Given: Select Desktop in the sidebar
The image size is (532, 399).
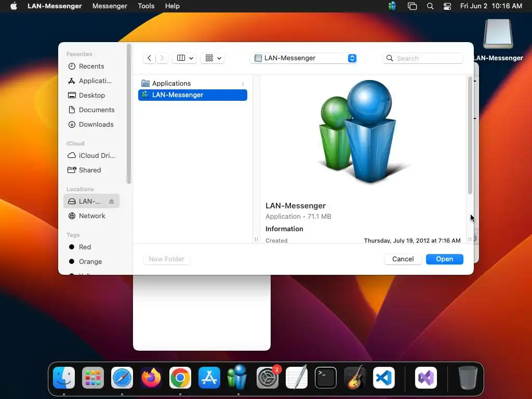Looking at the screenshot, I should pyautogui.click(x=91, y=96).
